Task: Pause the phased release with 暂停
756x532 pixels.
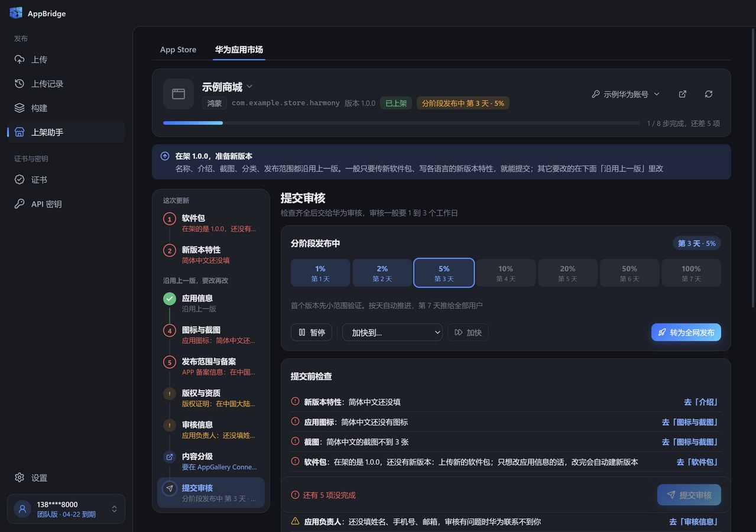Action: click(x=312, y=332)
